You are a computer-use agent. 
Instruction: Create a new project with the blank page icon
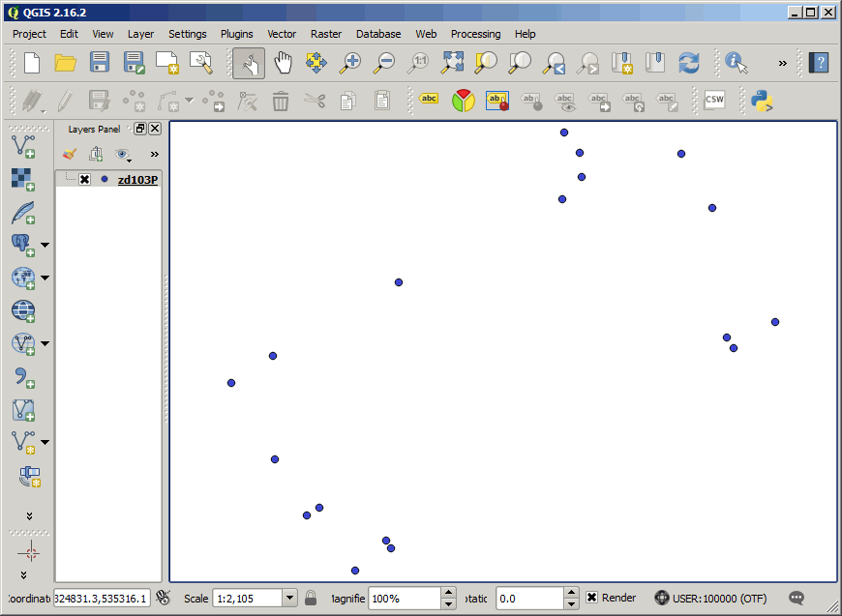(32, 63)
